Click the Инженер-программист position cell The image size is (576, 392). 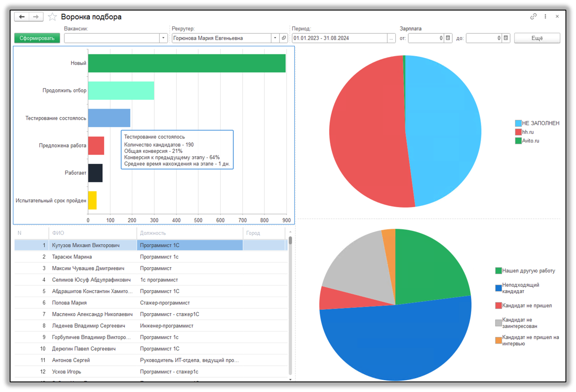190,326
